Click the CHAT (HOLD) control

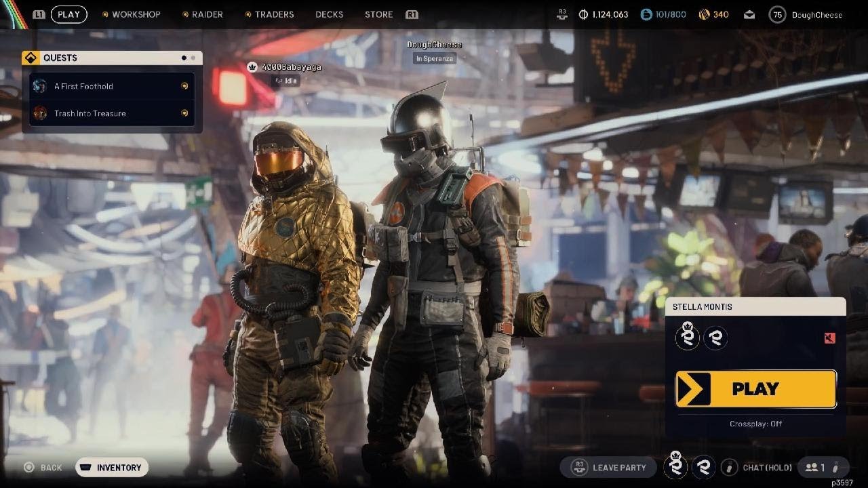tap(756, 467)
